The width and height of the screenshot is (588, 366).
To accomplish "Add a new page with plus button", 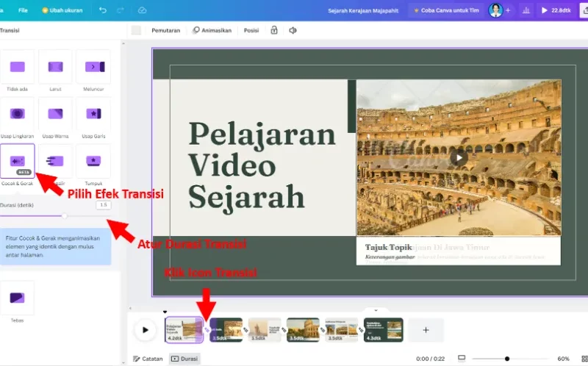I will [426, 330].
